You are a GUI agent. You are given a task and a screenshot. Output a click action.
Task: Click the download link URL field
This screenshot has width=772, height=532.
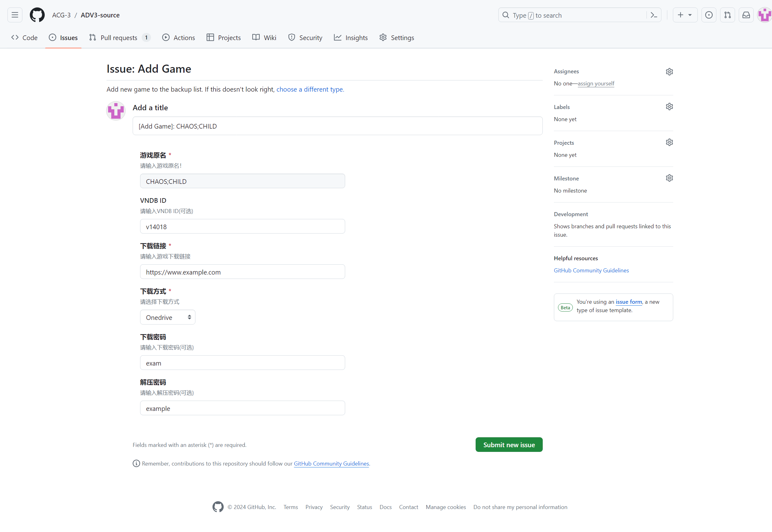click(242, 272)
